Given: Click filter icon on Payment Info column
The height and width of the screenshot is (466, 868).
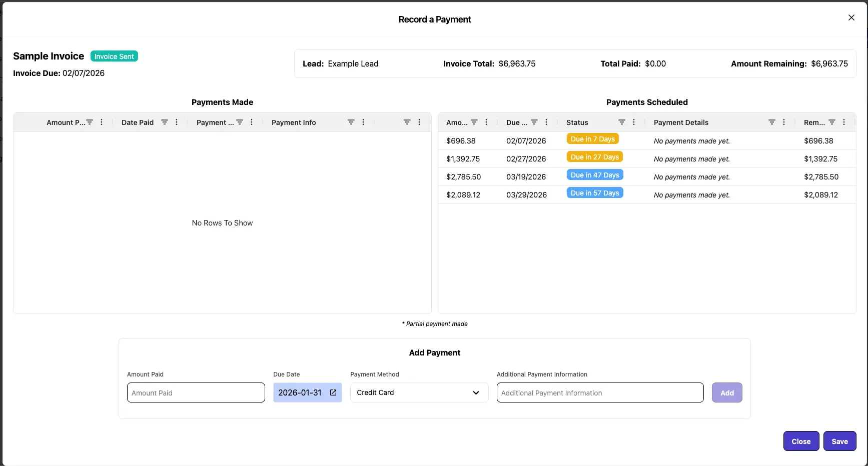Looking at the screenshot, I should point(351,122).
